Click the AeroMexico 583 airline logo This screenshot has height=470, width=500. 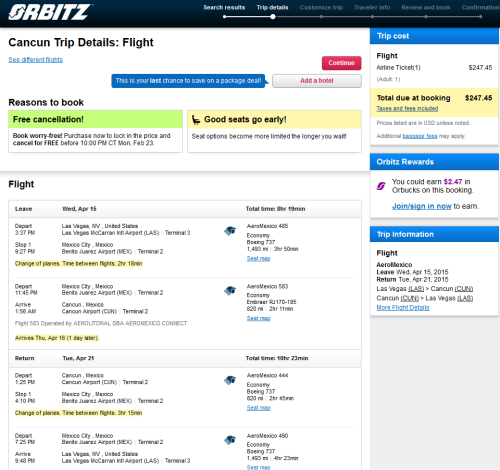coord(230,291)
